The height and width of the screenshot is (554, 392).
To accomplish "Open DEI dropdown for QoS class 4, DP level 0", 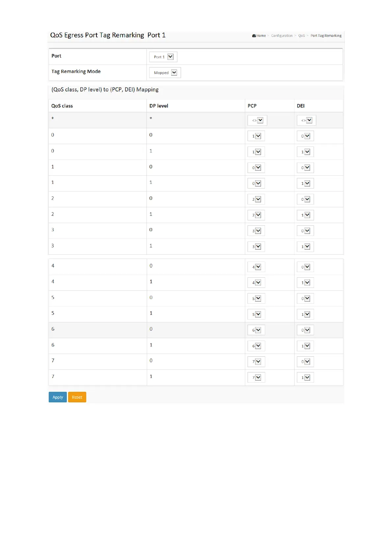I will 305,267.
